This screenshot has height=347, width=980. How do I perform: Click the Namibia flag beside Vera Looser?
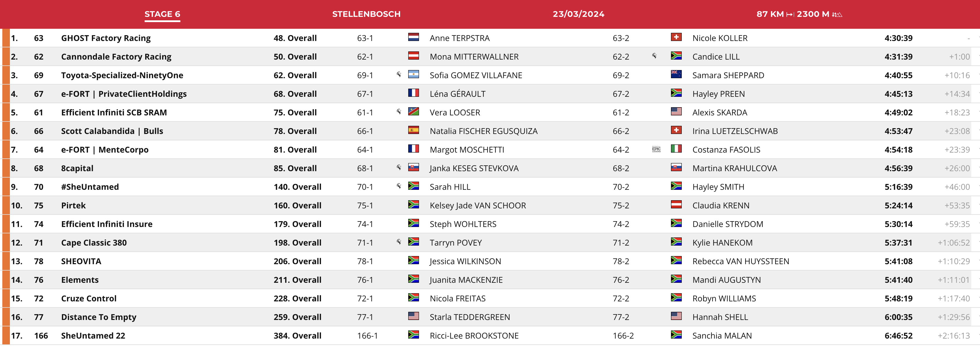coord(413,112)
